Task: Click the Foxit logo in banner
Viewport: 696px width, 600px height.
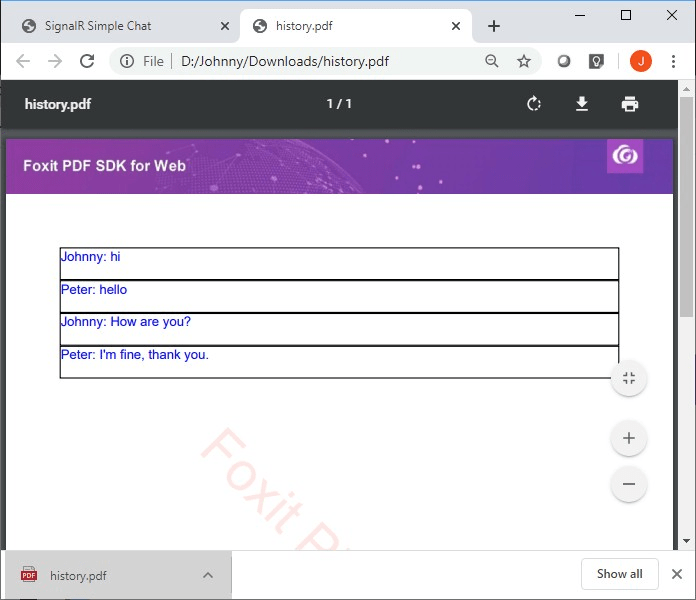Action: click(x=625, y=156)
